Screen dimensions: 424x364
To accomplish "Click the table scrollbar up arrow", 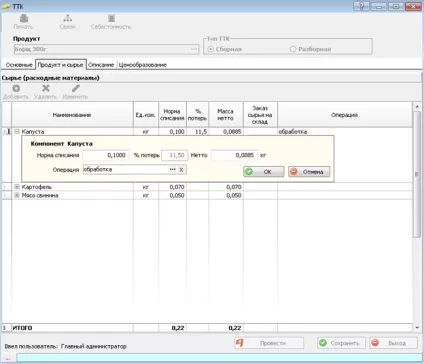I will 417,107.
